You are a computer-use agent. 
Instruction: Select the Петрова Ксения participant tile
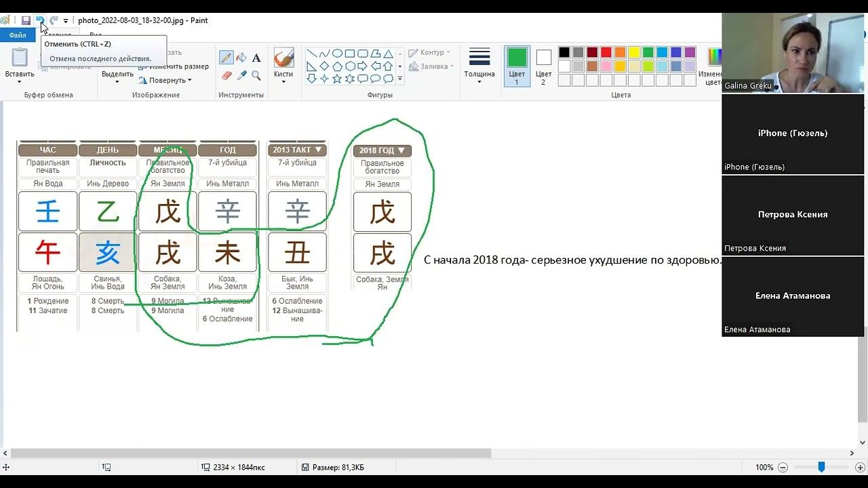click(793, 215)
